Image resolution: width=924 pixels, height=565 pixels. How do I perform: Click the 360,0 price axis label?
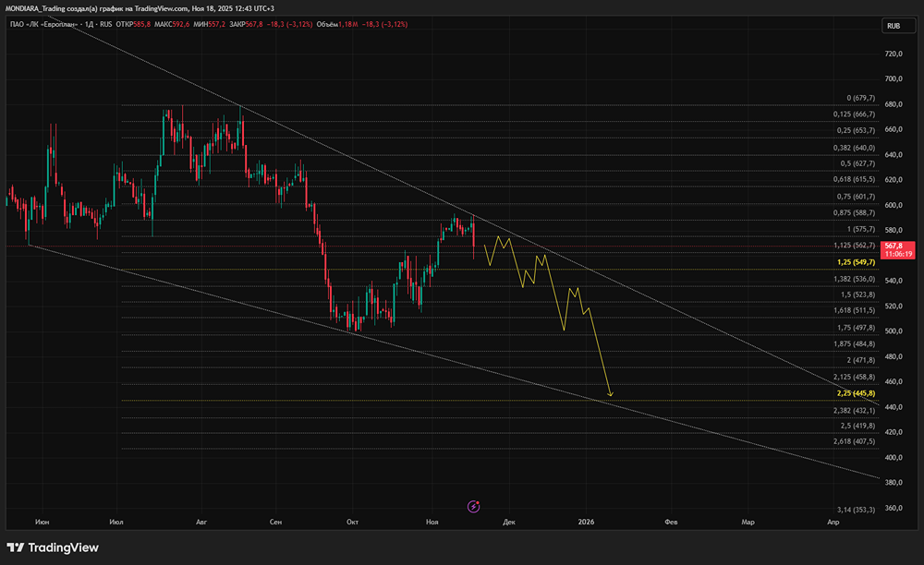(x=894, y=508)
